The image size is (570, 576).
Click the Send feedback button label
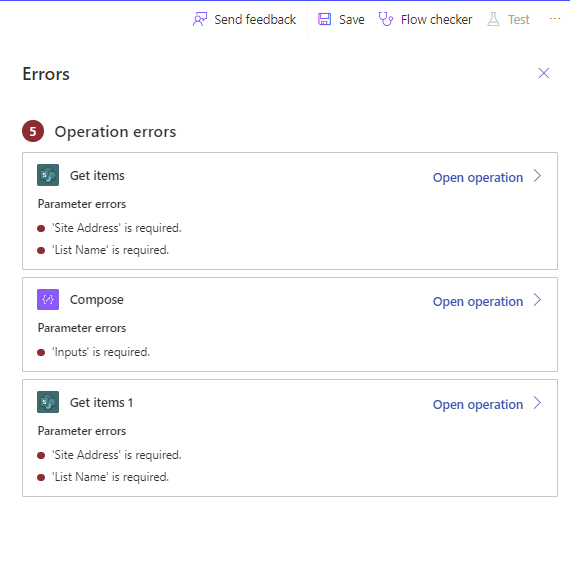255,19
